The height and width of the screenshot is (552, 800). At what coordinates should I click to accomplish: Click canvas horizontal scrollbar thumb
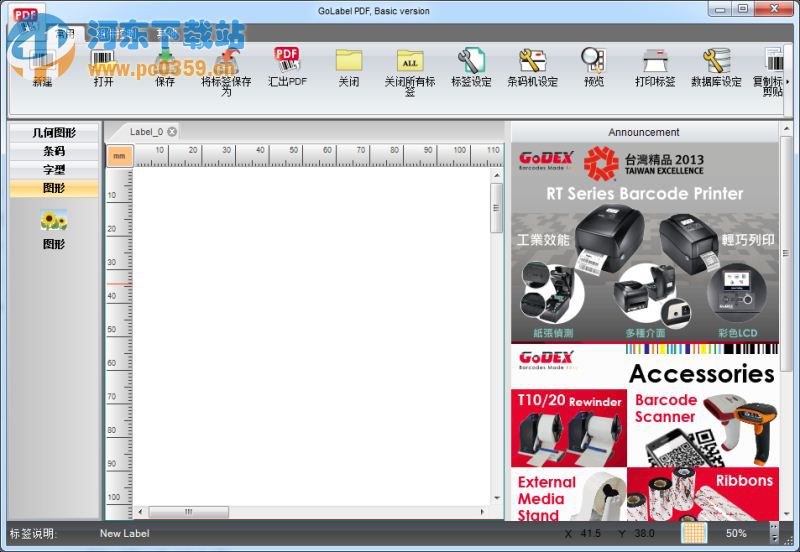pos(188,512)
